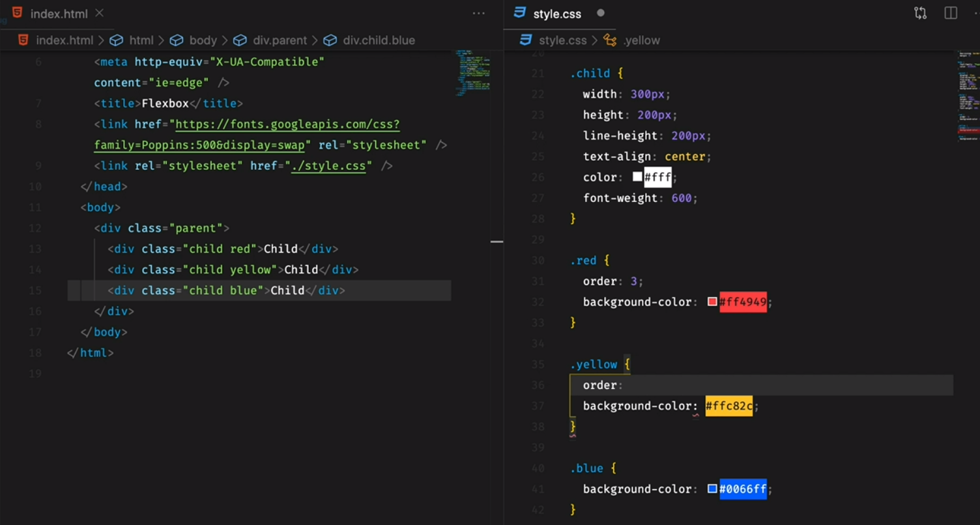The image size is (980, 525).
Task: Open the Google Fonts href link
Action: pyautogui.click(x=287, y=124)
